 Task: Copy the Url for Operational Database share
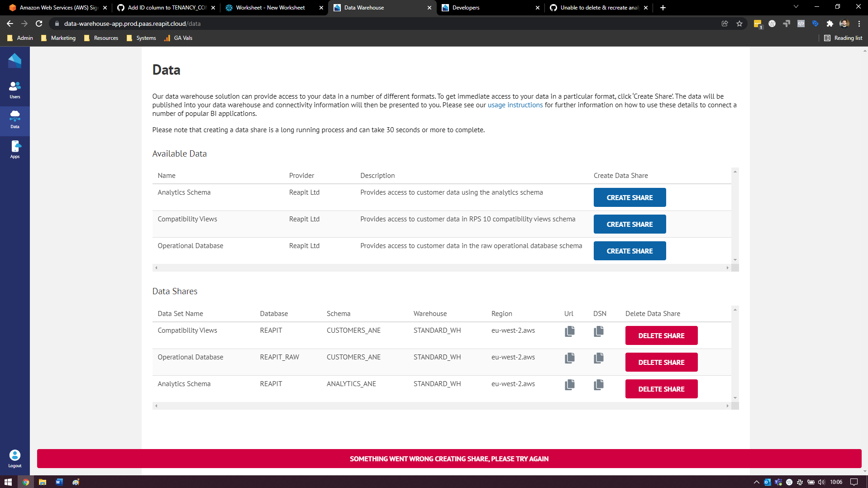[x=569, y=358]
